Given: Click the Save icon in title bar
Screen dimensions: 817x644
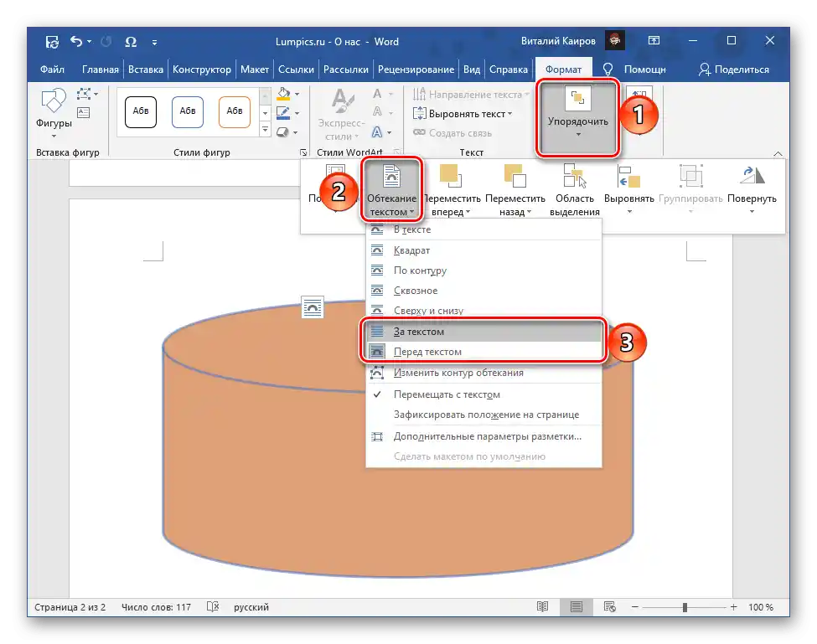Looking at the screenshot, I should click(x=52, y=41).
